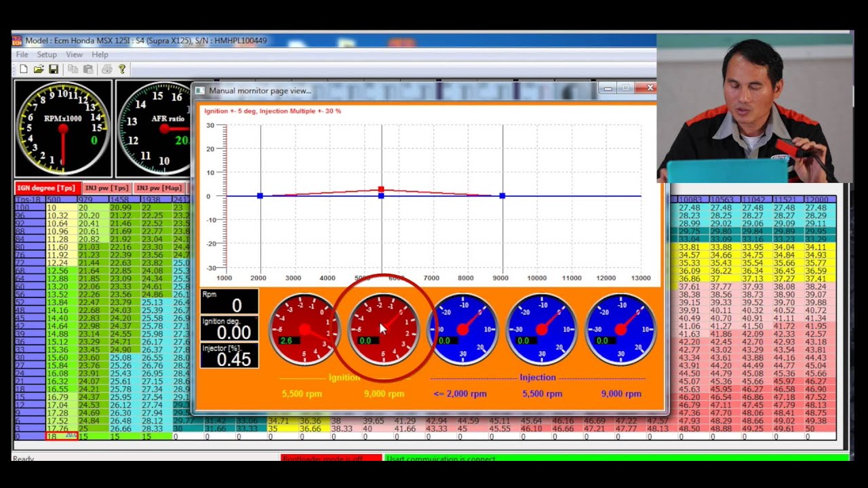The height and width of the screenshot is (488, 868).
Task: Open a map file with folder icon
Action: tap(39, 69)
